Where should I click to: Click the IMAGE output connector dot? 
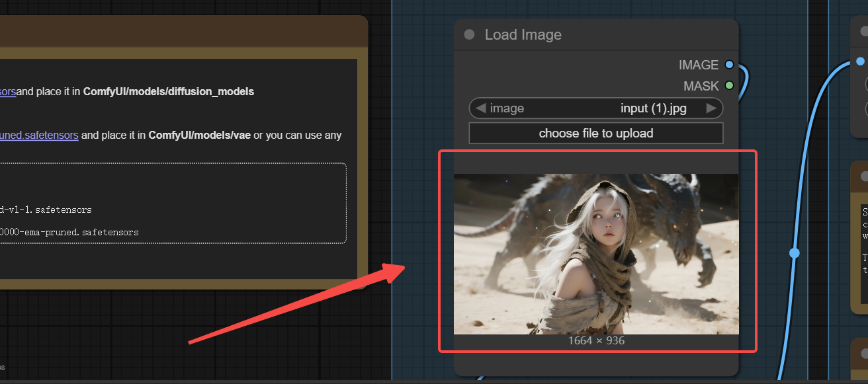[x=729, y=65]
